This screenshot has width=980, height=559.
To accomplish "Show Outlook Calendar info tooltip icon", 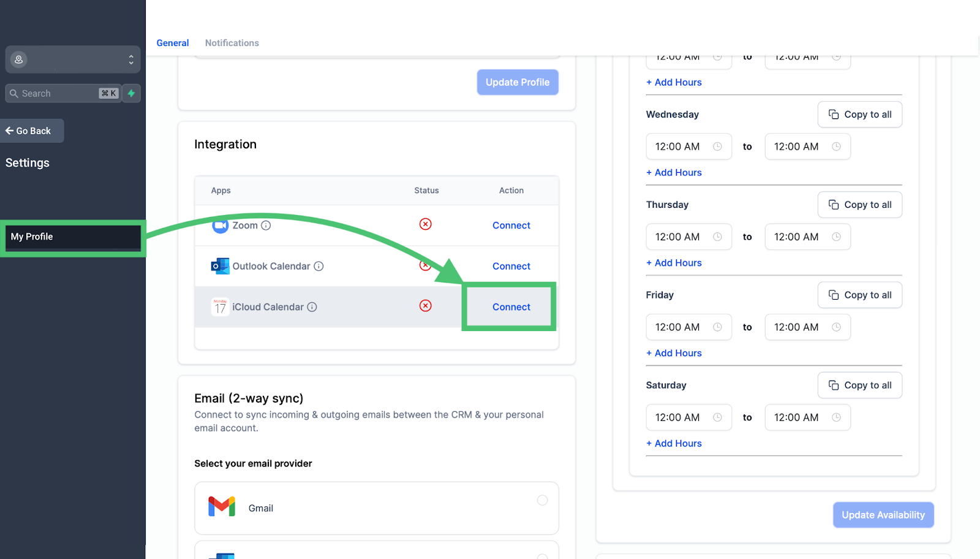I will pyautogui.click(x=318, y=266).
